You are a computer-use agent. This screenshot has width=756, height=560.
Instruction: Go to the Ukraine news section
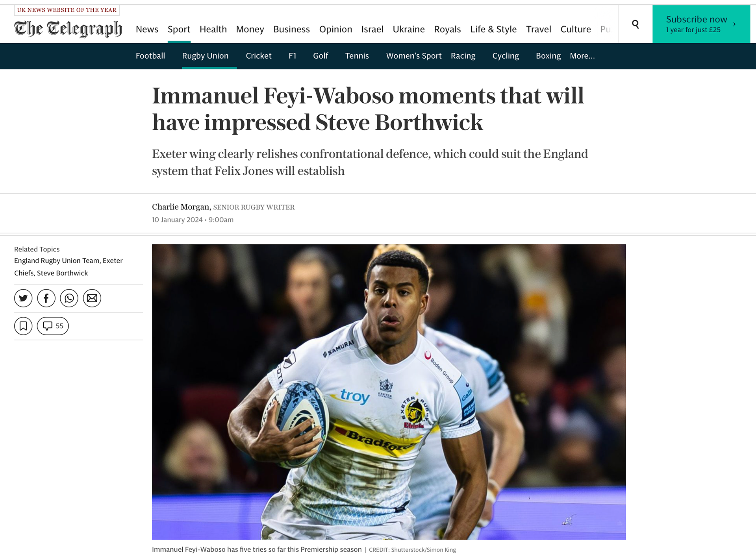pos(409,30)
